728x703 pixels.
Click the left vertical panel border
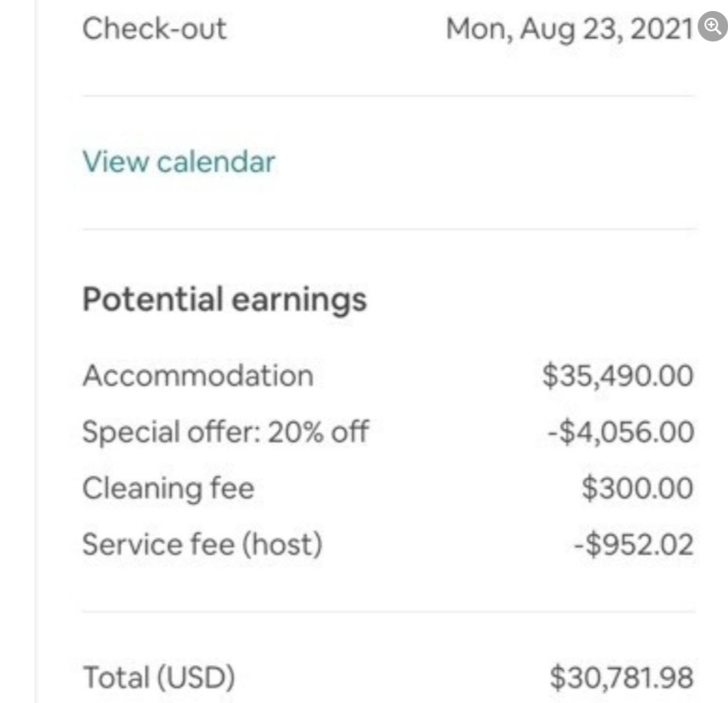36,339
